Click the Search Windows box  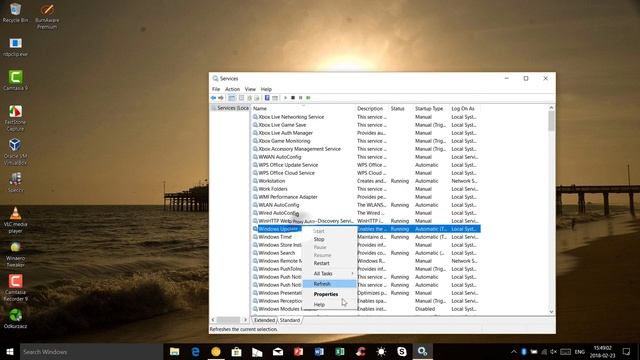[x=91, y=351]
